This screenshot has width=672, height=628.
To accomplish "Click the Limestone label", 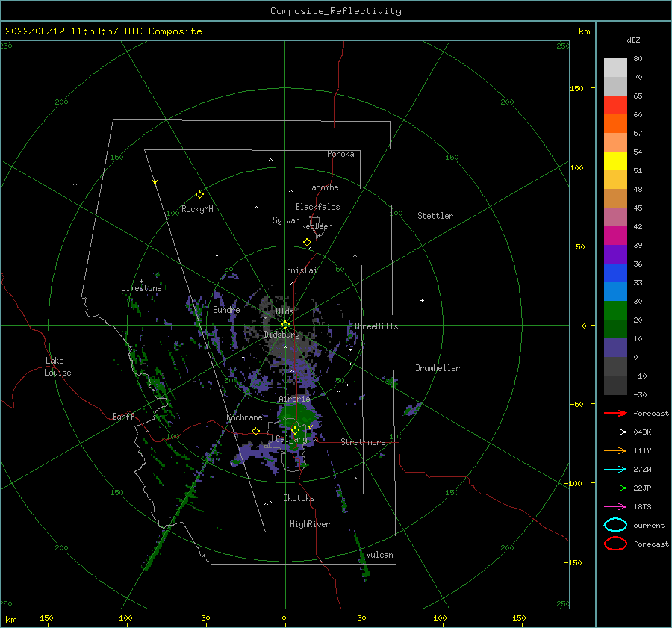I will 141,288.
